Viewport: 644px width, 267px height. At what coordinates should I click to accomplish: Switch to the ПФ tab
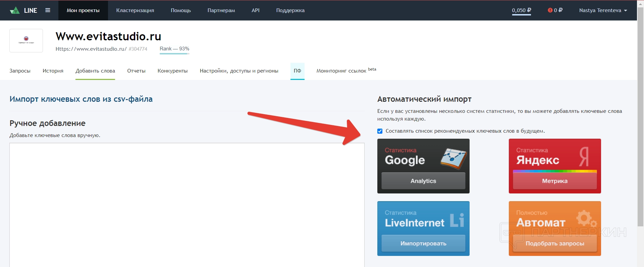click(298, 71)
